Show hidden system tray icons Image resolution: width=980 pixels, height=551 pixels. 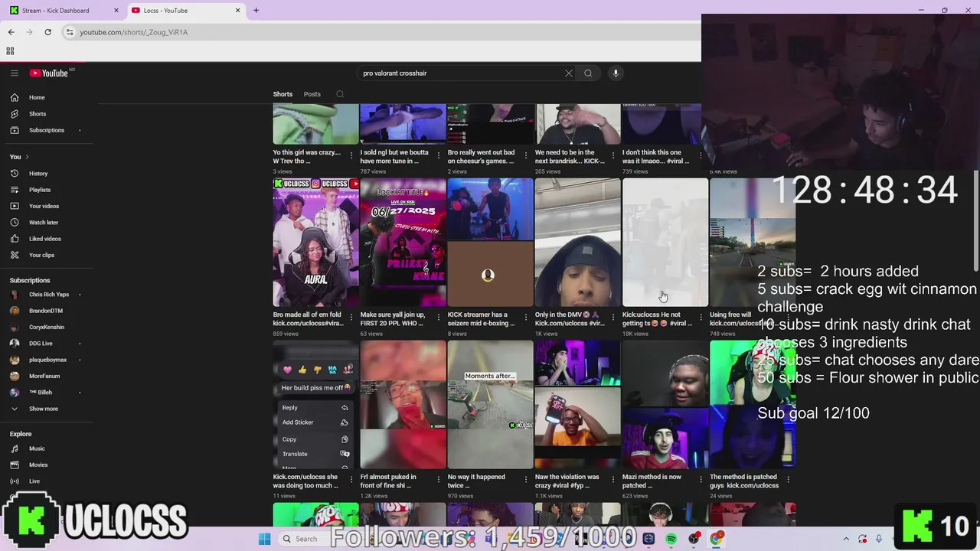point(846,539)
